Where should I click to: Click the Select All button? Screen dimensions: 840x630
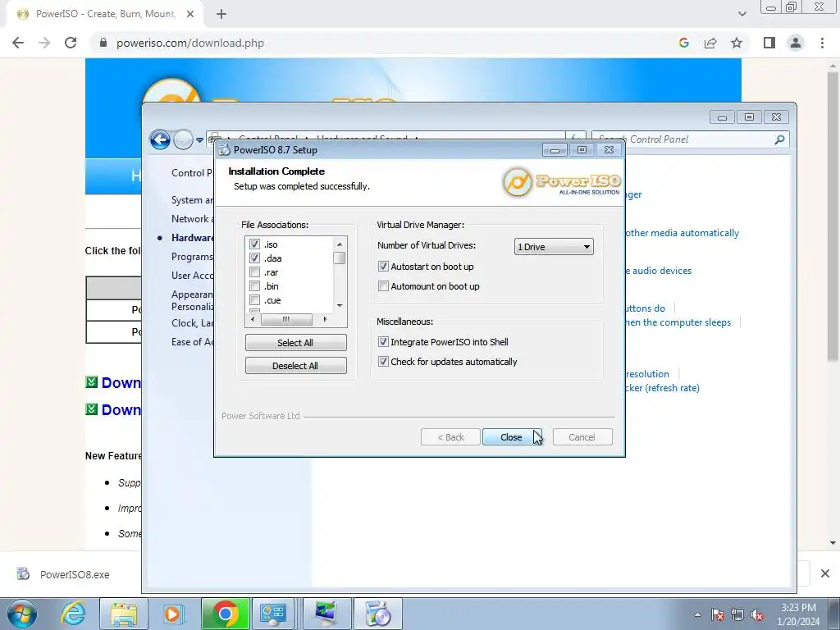(295, 343)
